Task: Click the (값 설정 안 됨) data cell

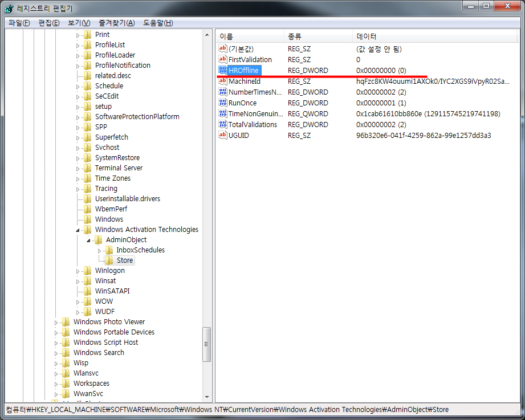Action: point(379,49)
